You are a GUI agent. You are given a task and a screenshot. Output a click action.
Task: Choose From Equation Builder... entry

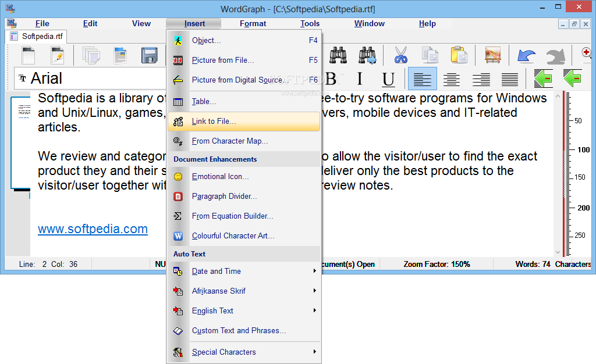[x=244, y=216]
